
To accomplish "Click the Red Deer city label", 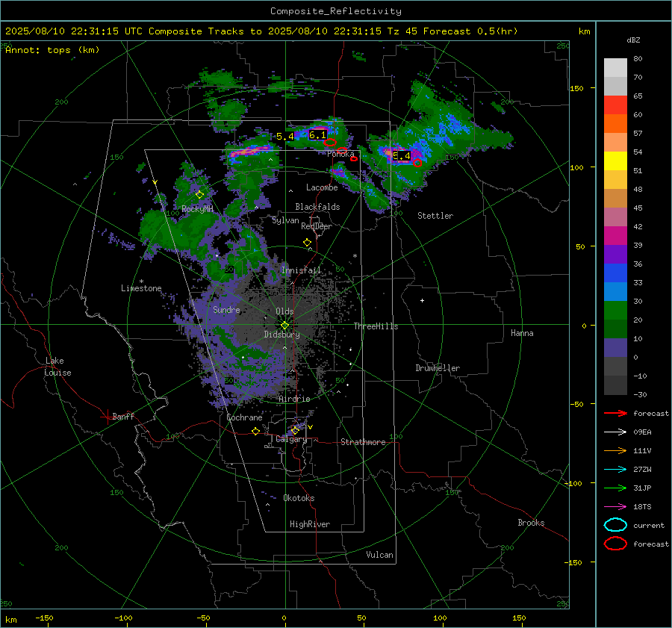I will 317,226.
